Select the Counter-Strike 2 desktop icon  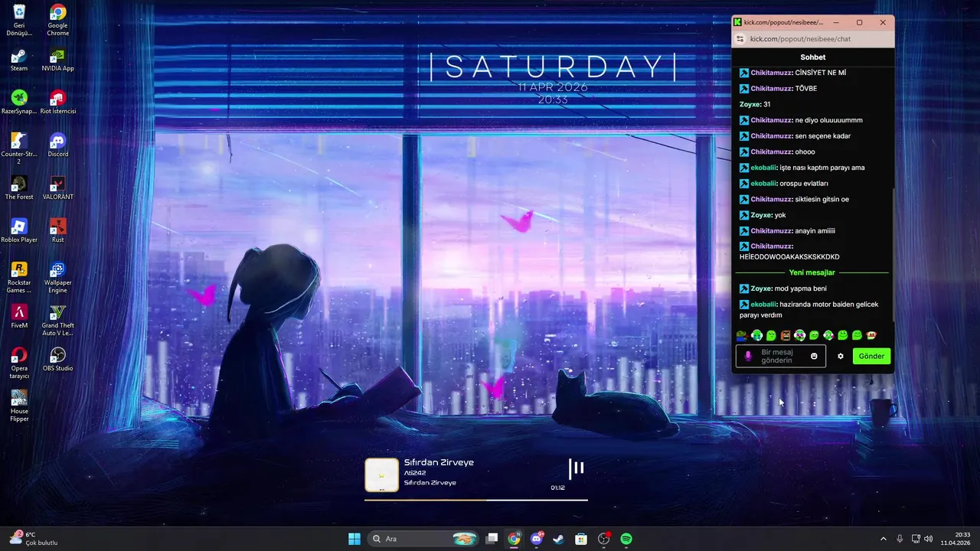click(19, 148)
